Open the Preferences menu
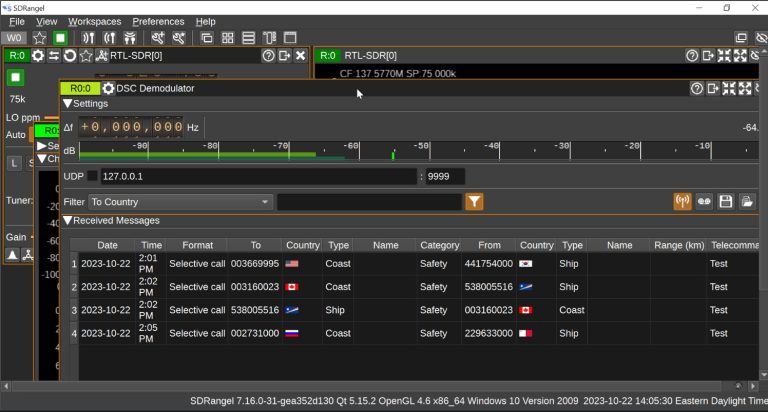 (158, 22)
